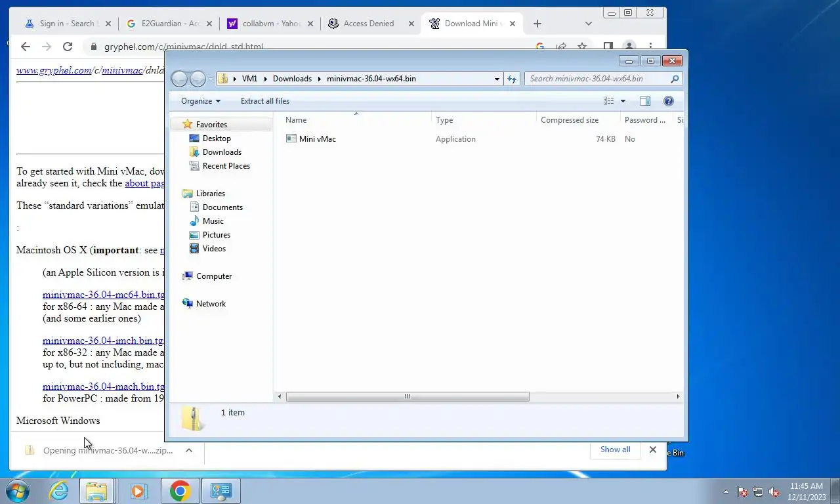This screenshot has height=504, width=840.
Task: Open Recent Places in Favorites
Action: [226, 166]
